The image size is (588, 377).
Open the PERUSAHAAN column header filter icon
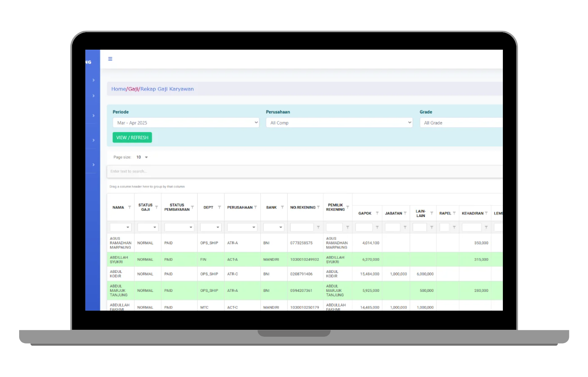[x=255, y=207]
